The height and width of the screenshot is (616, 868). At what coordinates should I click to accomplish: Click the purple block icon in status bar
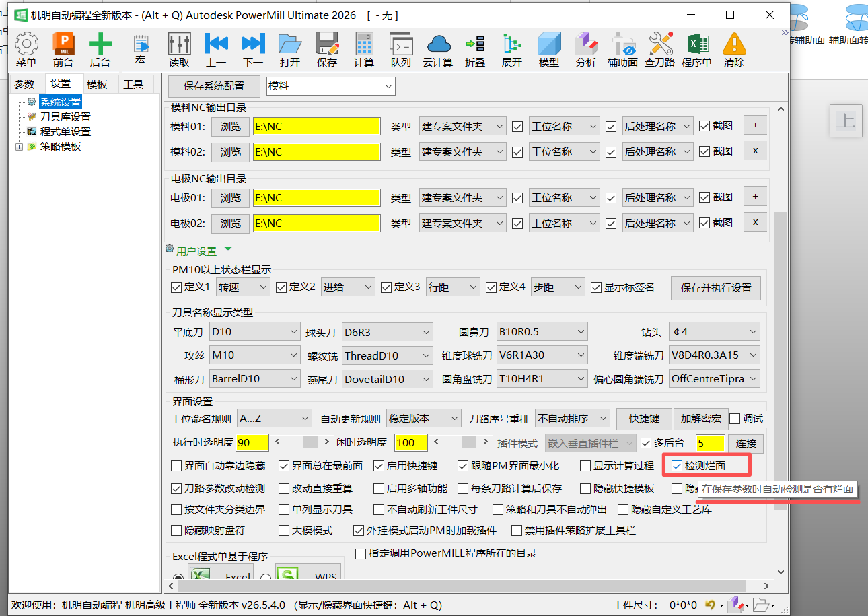736,605
